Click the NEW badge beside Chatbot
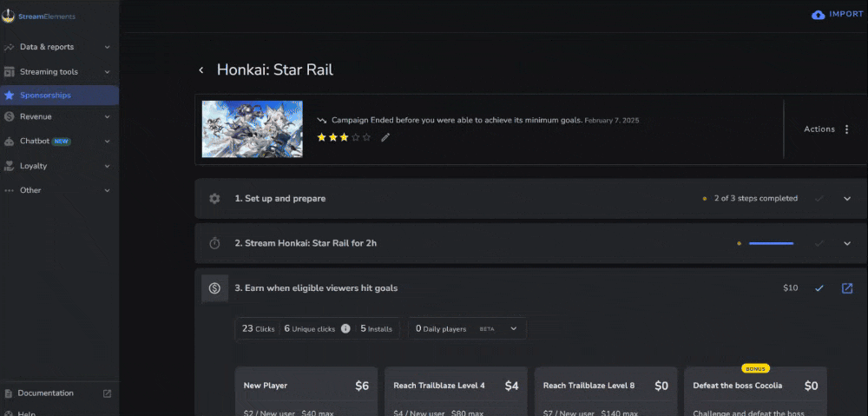Viewport: 868px width, 416px height. pos(61,142)
